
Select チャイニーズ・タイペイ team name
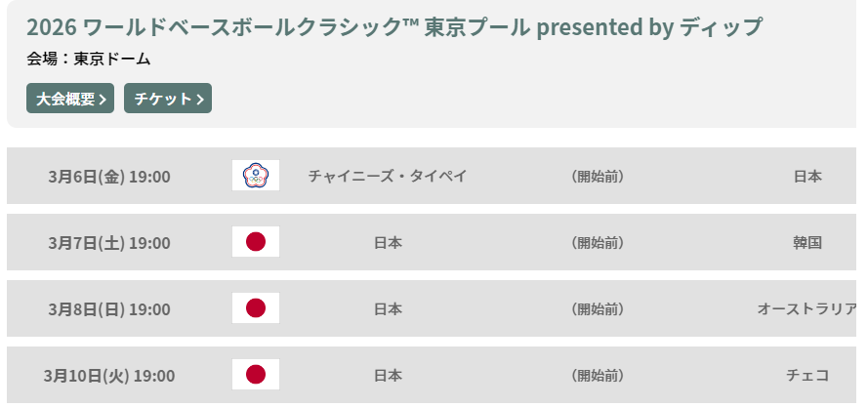388,176
